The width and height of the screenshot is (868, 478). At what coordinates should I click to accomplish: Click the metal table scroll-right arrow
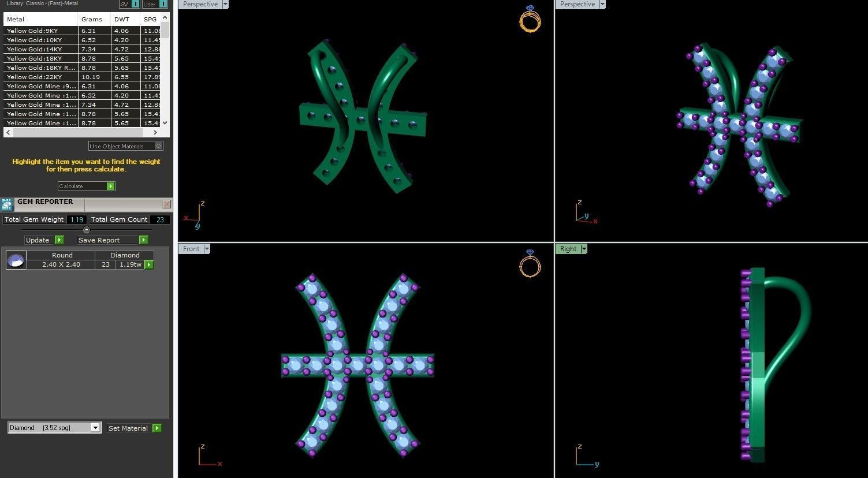155,132
